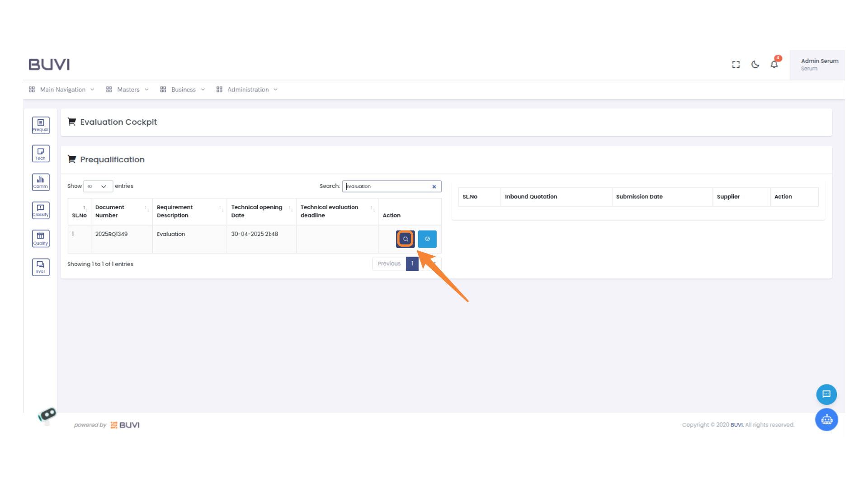
Task: Open the magnifier view action for 2025RQ1349
Action: click(x=405, y=239)
